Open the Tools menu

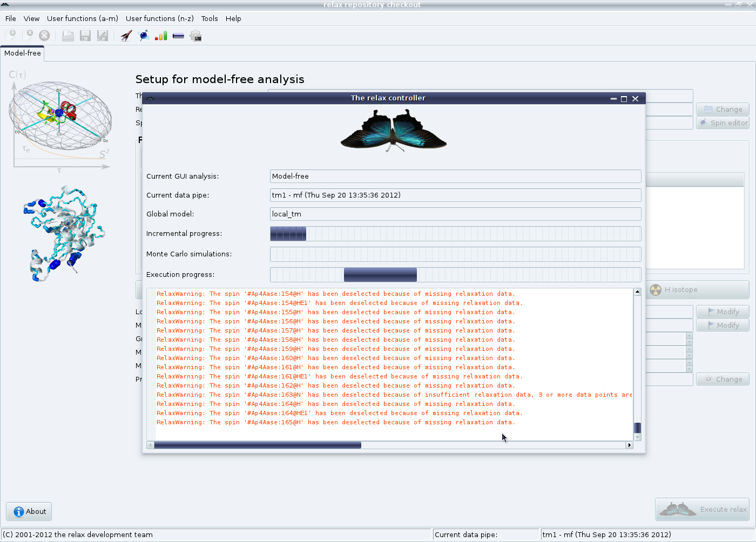click(x=210, y=18)
